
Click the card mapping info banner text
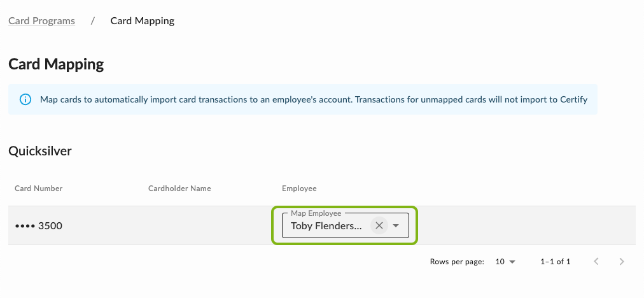(x=313, y=99)
